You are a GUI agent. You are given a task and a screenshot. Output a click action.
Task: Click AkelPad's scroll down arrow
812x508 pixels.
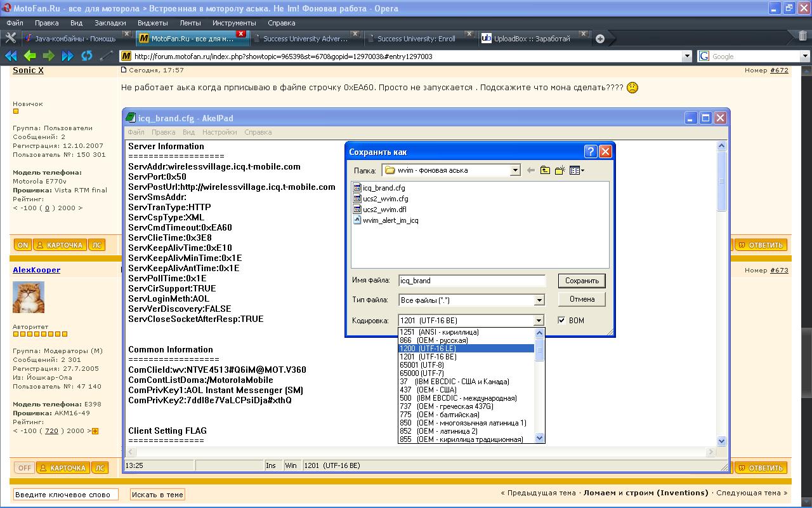pos(721,441)
